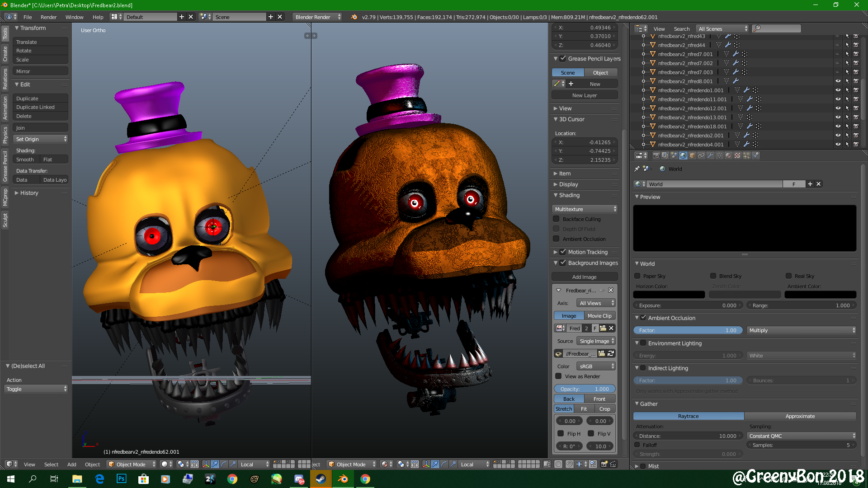Open the Window menu

[x=74, y=17]
